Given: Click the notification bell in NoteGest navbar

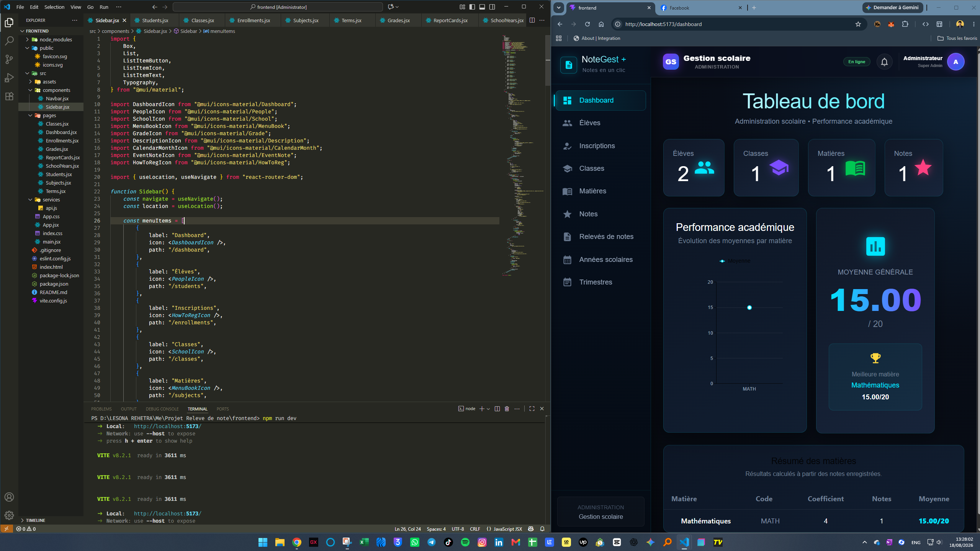Looking at the screenshot, I should point(884,62).
